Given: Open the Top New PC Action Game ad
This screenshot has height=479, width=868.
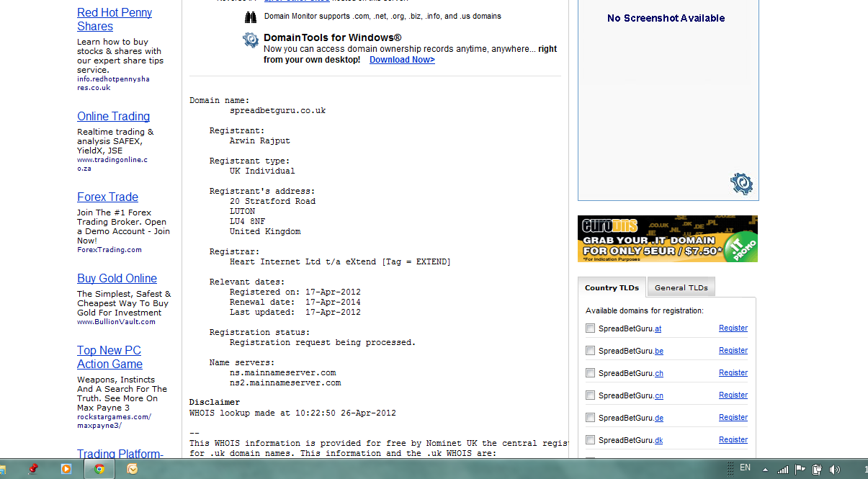Looking at the screenshot, I should click(109, 357).
